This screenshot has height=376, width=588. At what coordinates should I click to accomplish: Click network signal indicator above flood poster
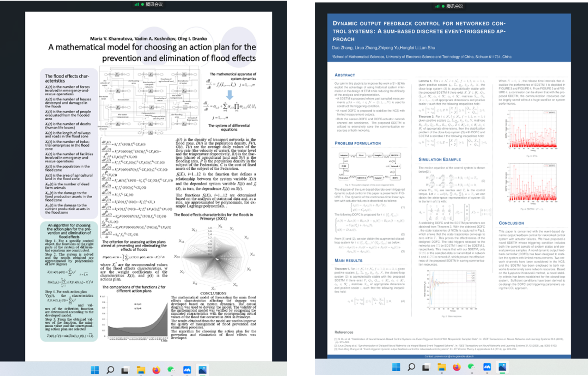pyautogui.click(x=136, y=4)
